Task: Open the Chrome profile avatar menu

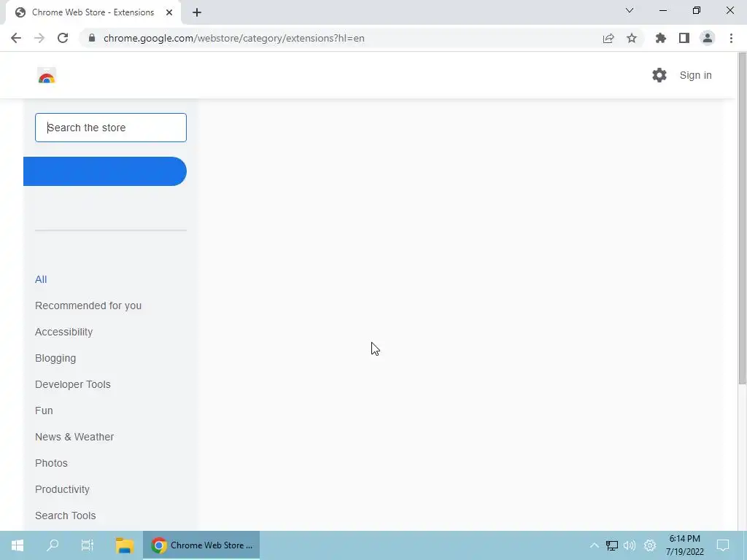Action: (708, 38)
